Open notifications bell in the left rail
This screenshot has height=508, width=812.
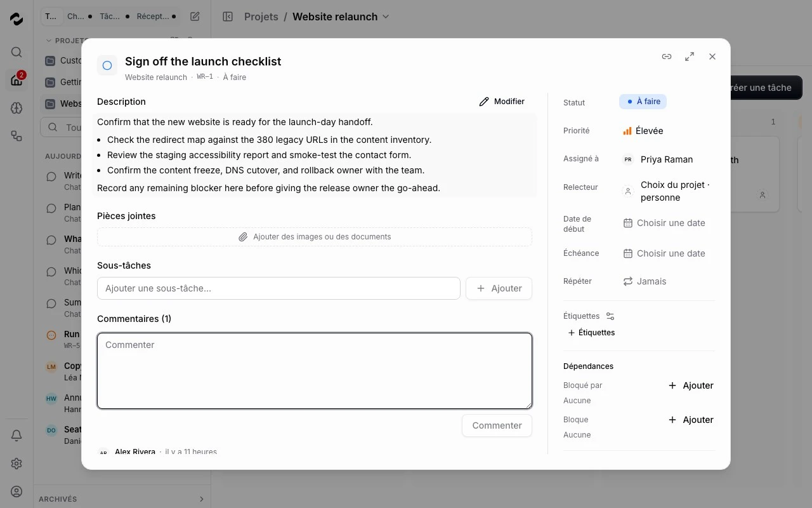click(16, 436)
